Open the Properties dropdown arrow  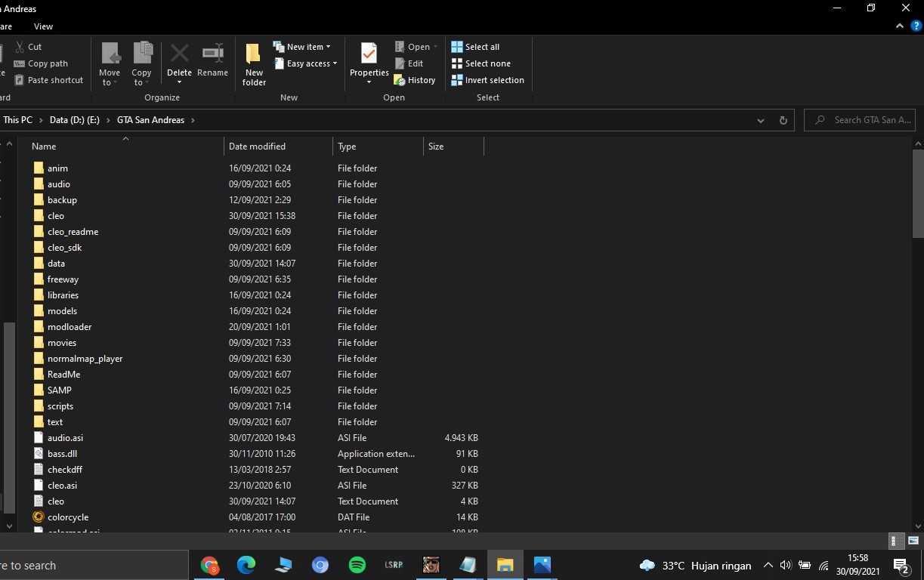coord(369,82)
